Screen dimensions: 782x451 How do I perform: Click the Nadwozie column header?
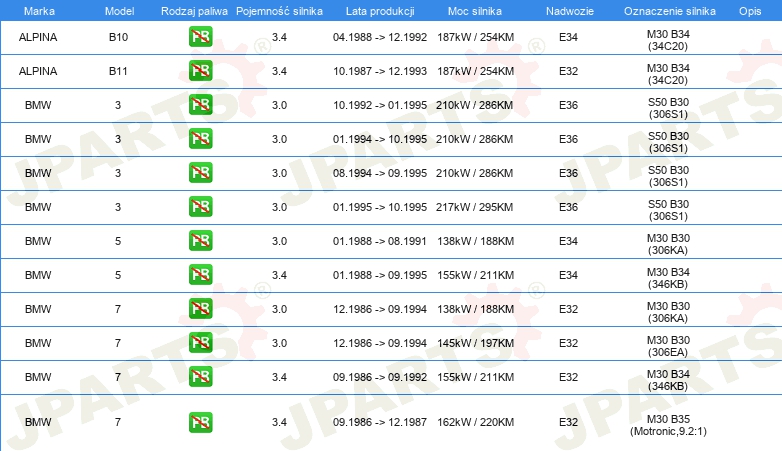click(570, 11)
